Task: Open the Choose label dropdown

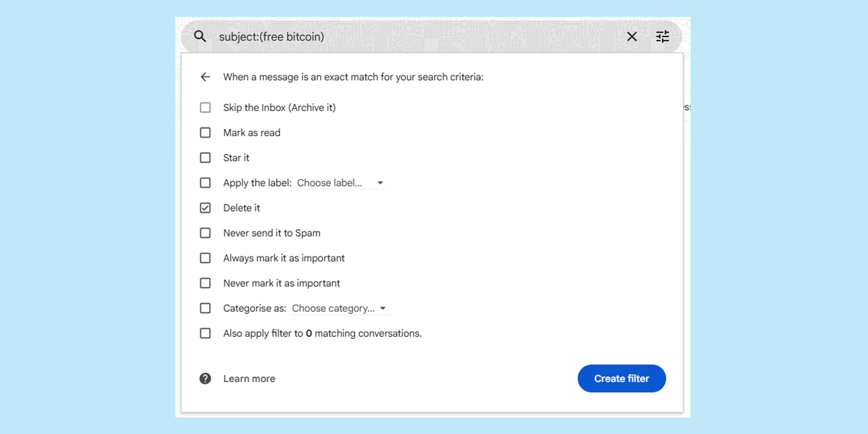Action: (x=341, y=183)
